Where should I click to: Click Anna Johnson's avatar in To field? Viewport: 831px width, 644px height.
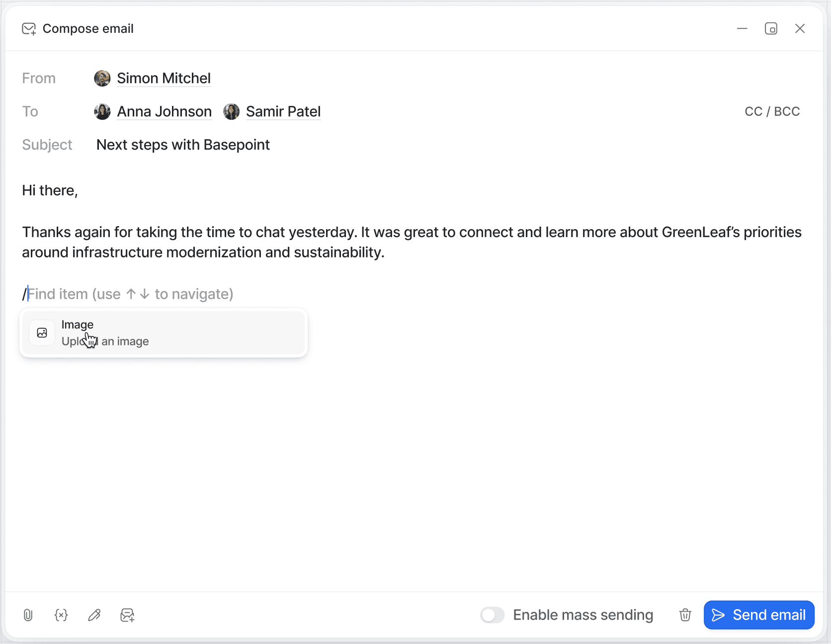102,111
